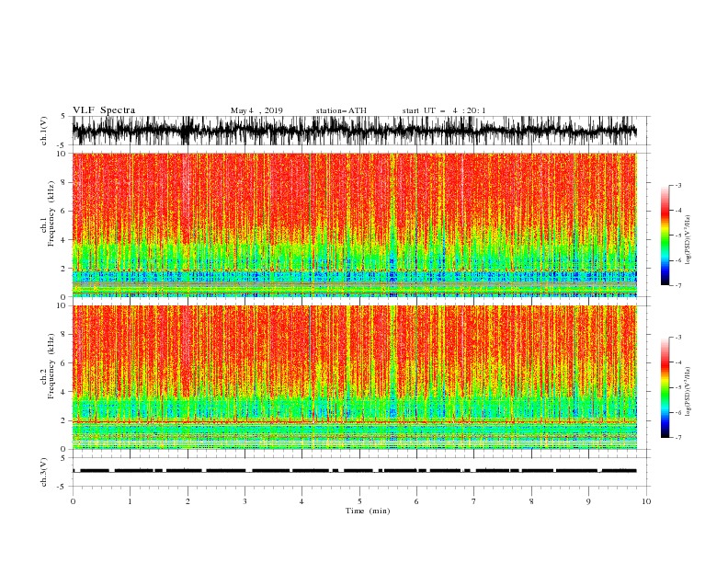Click the 'start UT = 4:20:1' label
The width and height of the screenshot is (728, 563).
(x=444, y=110)
